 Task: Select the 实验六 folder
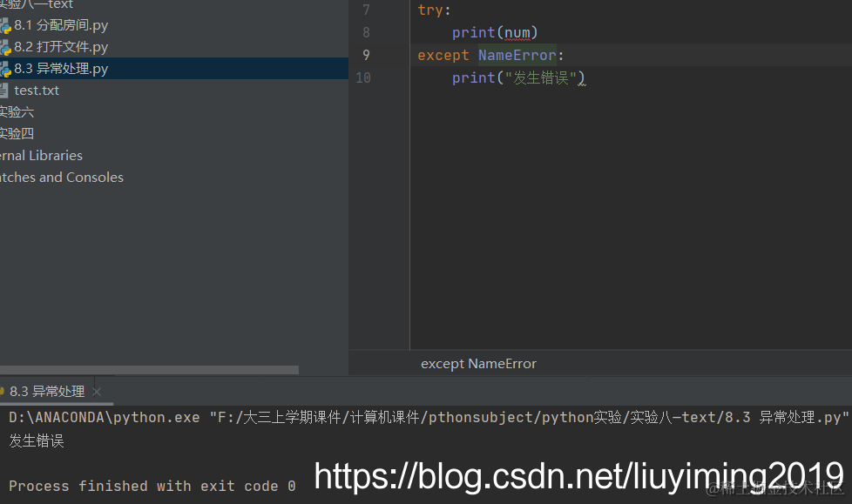(x=17, y=112)
